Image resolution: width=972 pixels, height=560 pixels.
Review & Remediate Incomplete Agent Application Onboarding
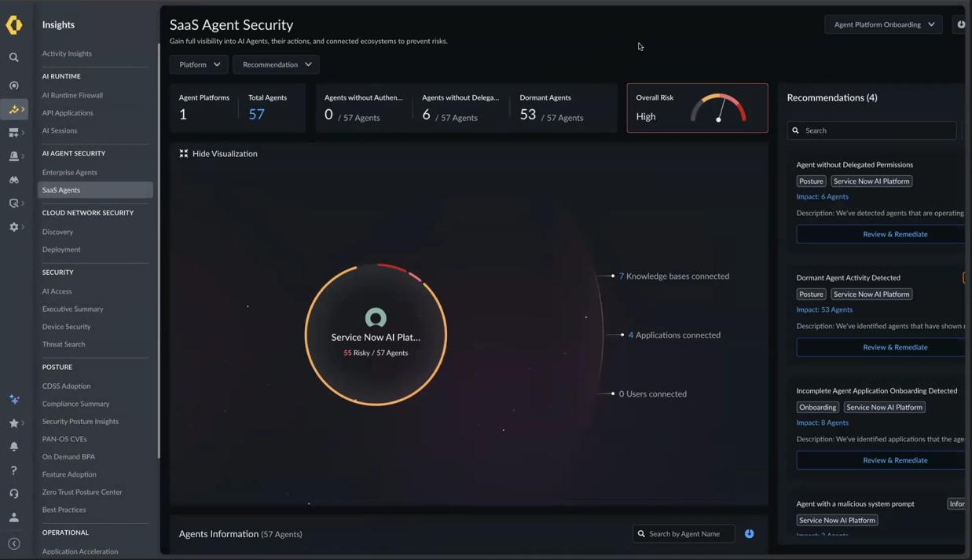click(881, 460)
